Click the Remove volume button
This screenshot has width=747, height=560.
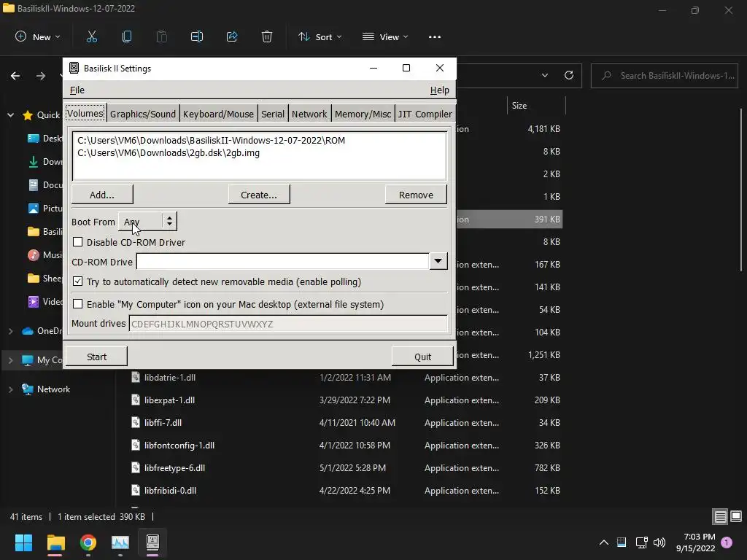click(x=416, y=195)
